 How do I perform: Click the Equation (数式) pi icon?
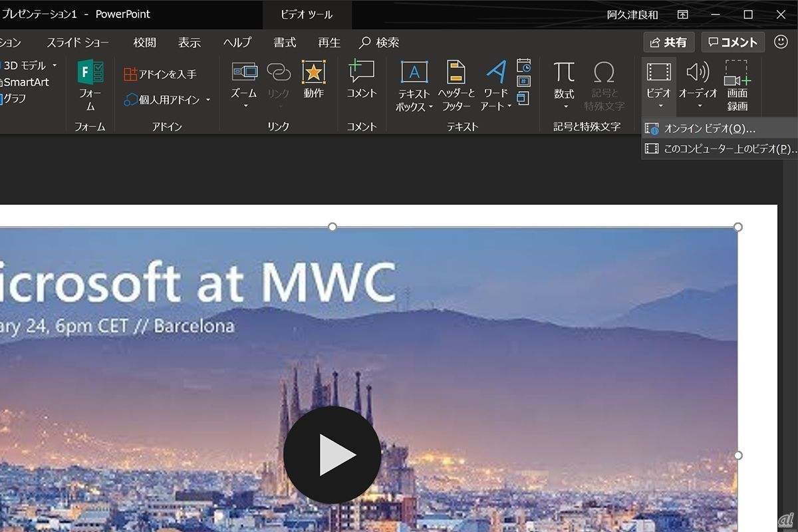tap(564, 72)
